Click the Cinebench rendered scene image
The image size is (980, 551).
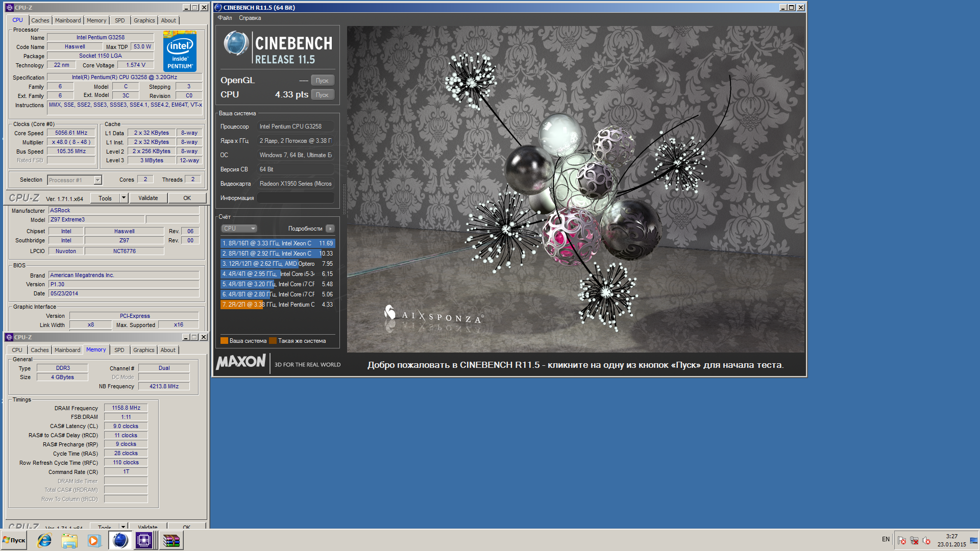[576, 189]
